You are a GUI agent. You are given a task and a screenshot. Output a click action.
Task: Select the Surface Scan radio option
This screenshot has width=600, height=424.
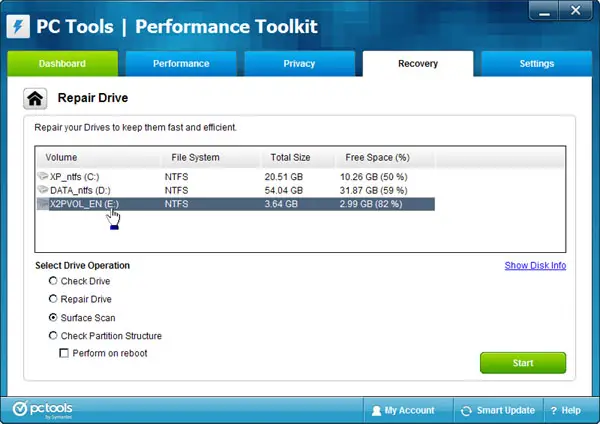click(53, 318)
